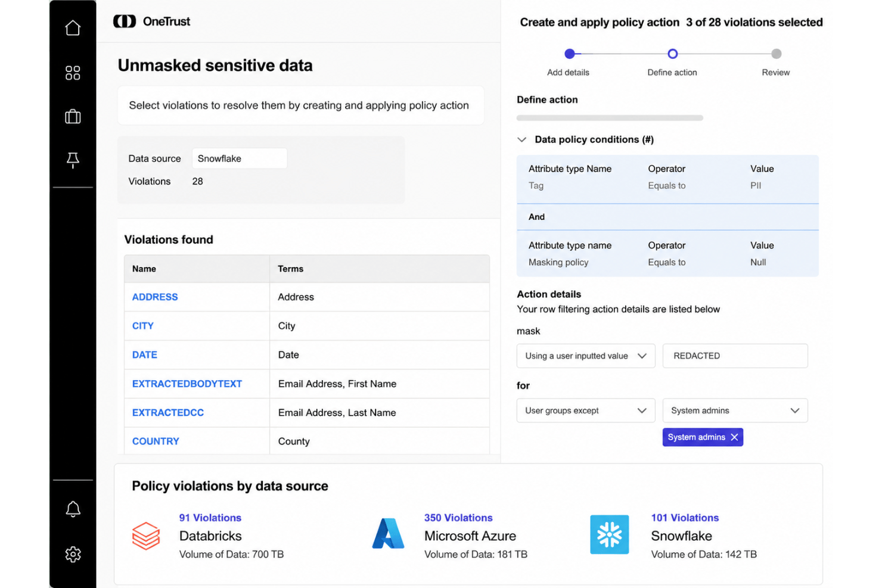This screenshot has width=882, height=588.
Task: Jump to the Review step
Action: pyautogui.click(x=776, y=54)
